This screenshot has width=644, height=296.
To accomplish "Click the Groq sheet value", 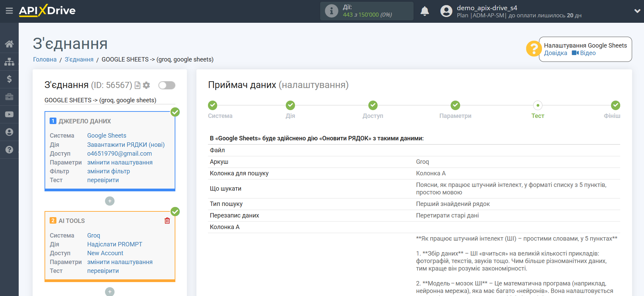I will click(422, 162).
